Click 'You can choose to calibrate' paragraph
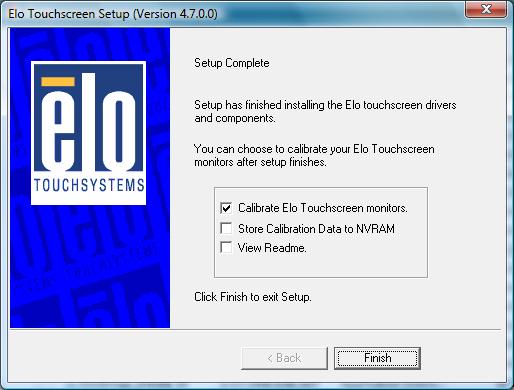The height and width of the screenshot is (390, 514). pos(314,155)
